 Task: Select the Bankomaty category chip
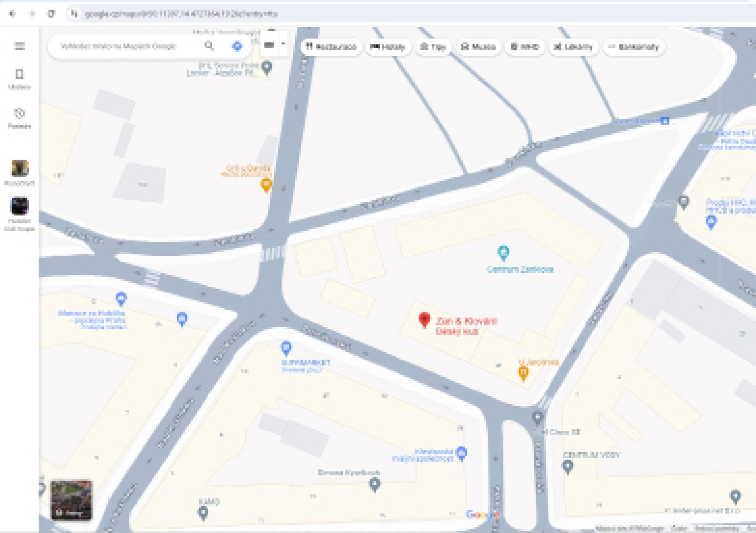(x=633, y=47)
